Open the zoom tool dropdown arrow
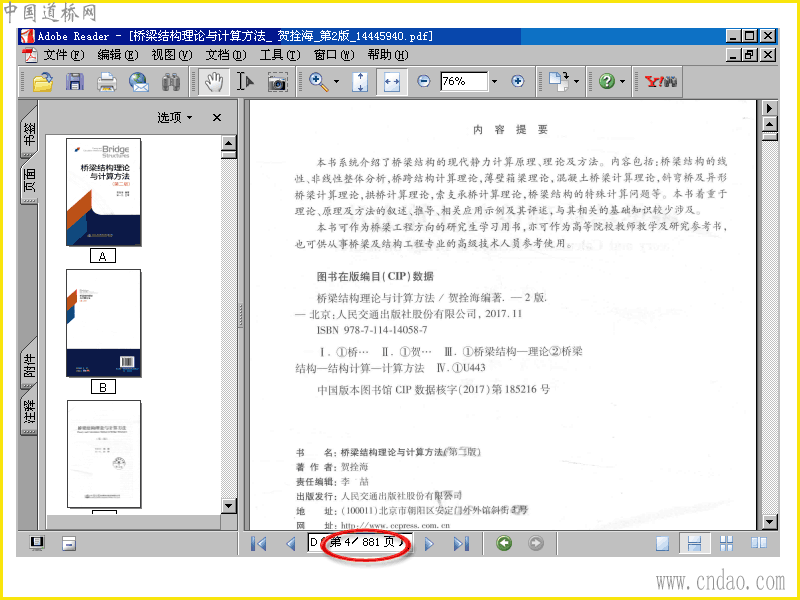Image resolution: width=800 pixels, height=600 pixels. (336, 82)
